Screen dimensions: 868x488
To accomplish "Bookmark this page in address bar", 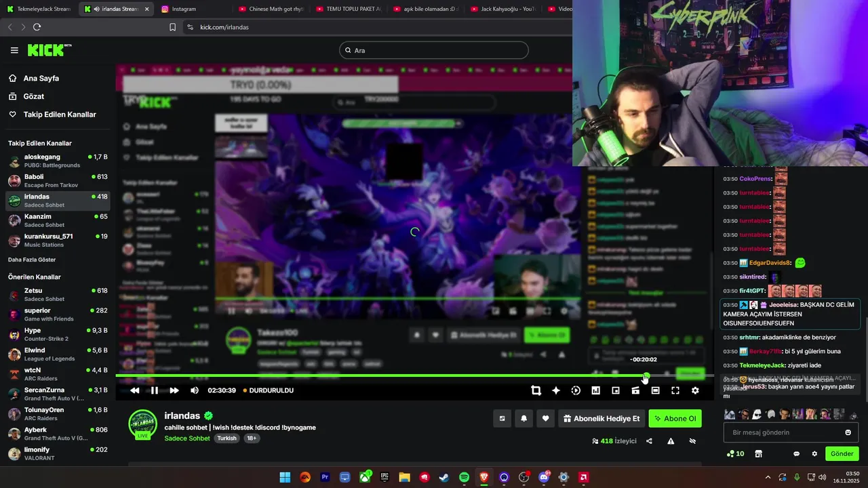I will pos(172,27).
